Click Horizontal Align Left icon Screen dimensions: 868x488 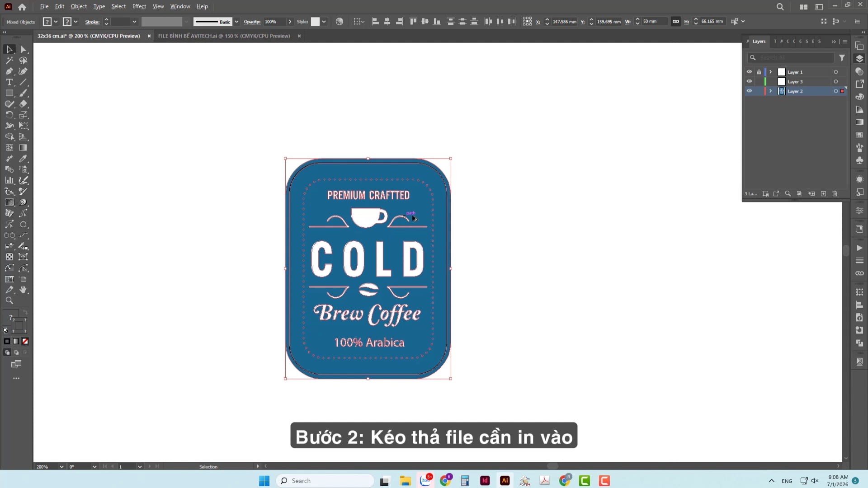(375, 21)
